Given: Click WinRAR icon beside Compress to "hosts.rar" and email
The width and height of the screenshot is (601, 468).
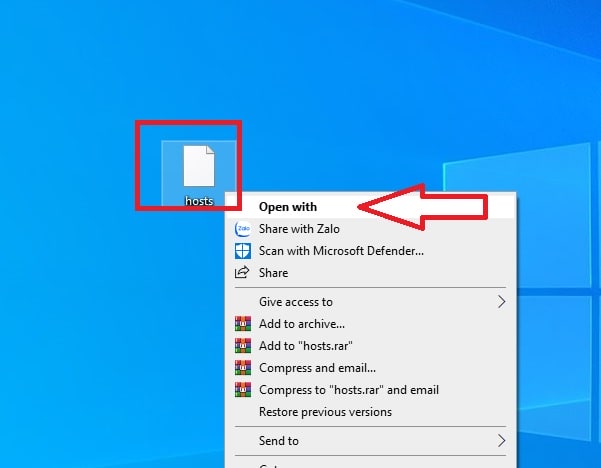Looking at the screenshot, I should pos(243,390).
